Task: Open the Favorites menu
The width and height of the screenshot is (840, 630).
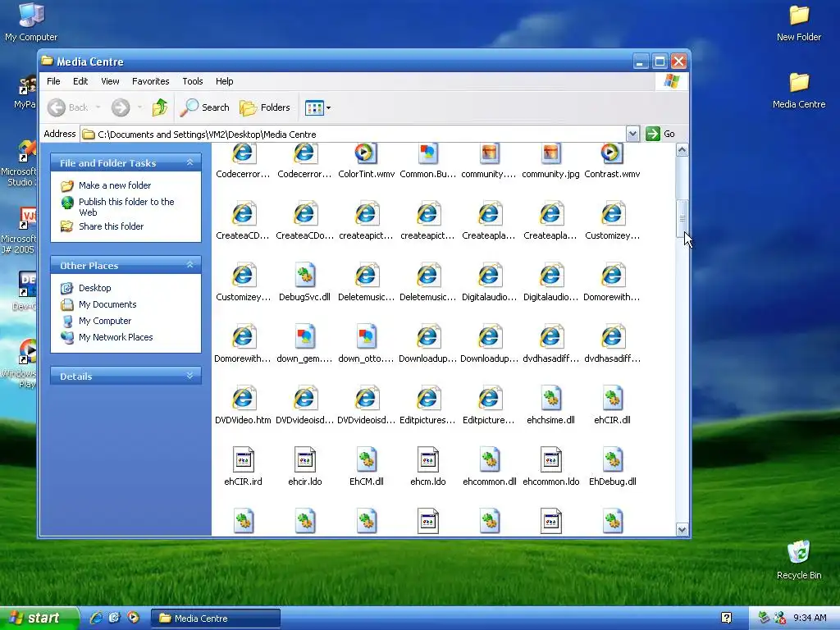Action: click(151, 81)
